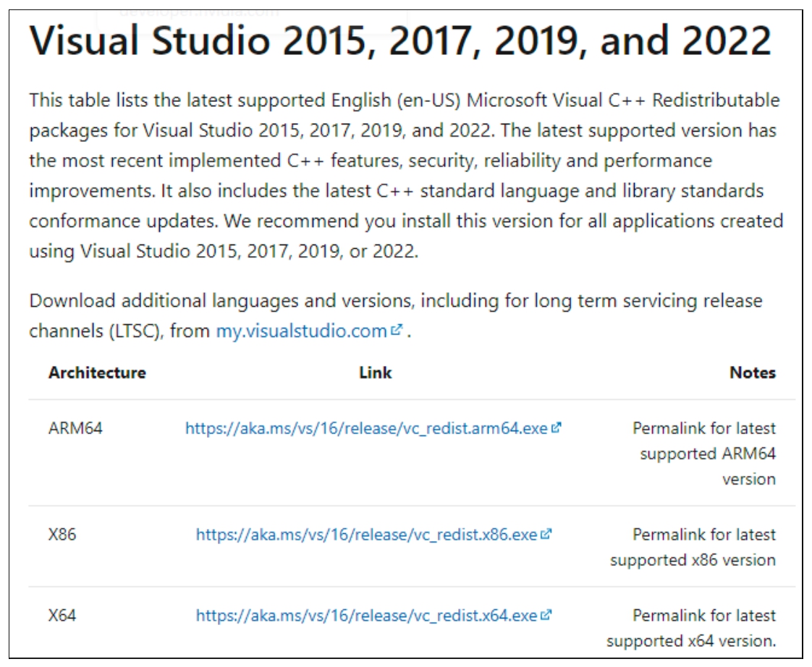This screenshot has height=667, width=812.
Task: Click the x86 version notes text
Action: click(693, 548)
